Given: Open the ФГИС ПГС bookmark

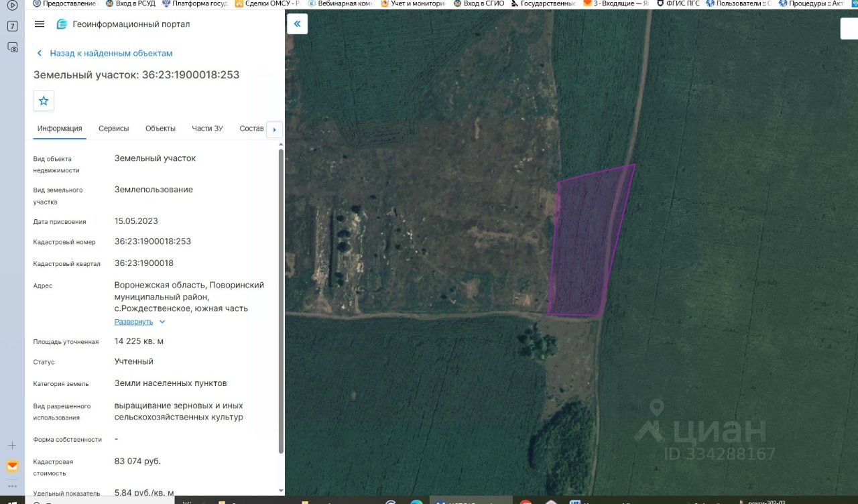Looking at the screenshot, I should [678, 3].
